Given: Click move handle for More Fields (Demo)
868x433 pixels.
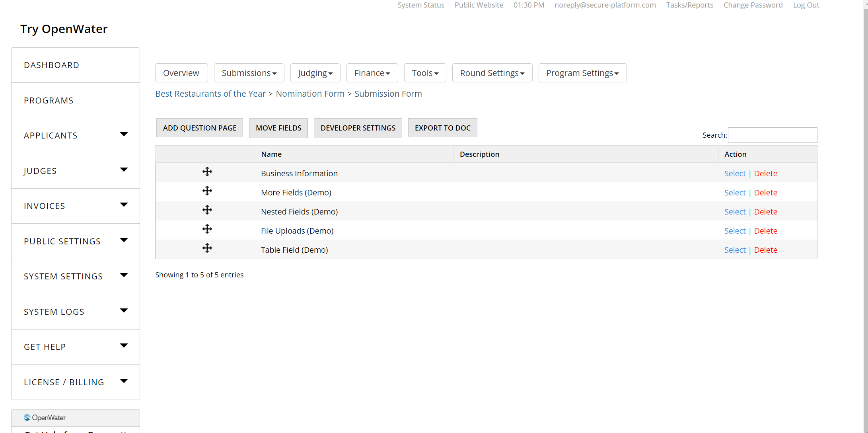Looking at the screenshot, I should [x=207, y=191].
